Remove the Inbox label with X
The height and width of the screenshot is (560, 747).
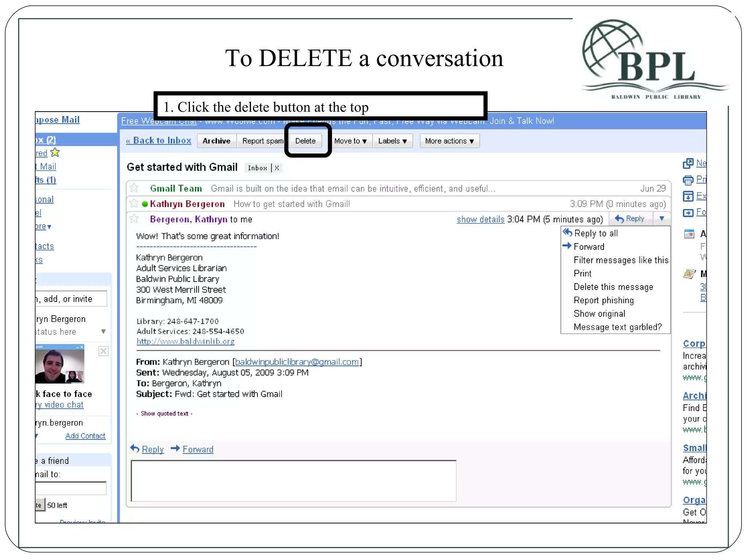click(277, 168)
